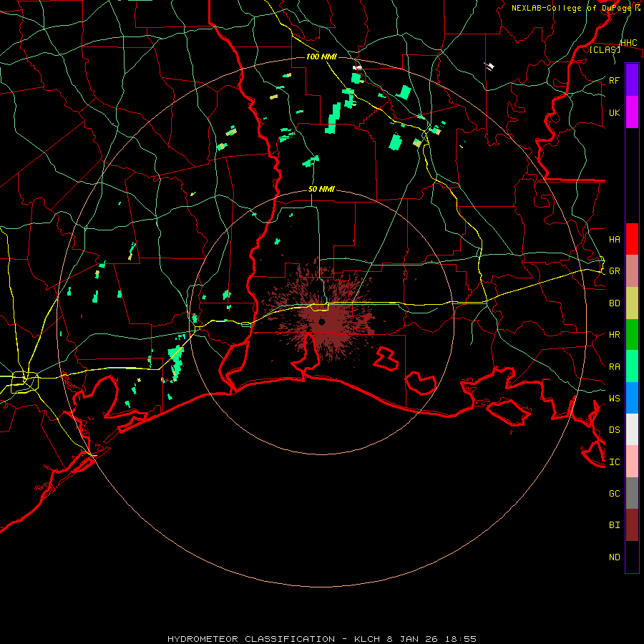Click the ND black legend swatch
The height and width of the screenshot is (644, 644).
(632, 557)
